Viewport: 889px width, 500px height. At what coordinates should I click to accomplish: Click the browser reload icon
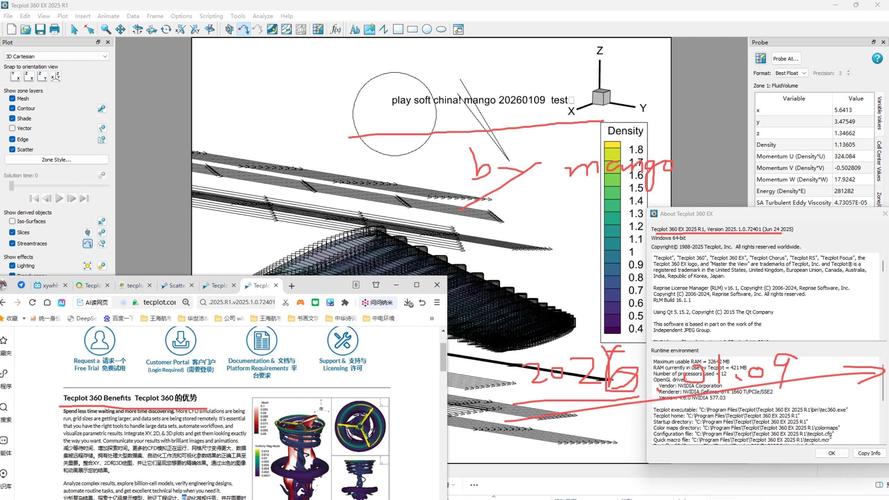[x=32, y=302]
